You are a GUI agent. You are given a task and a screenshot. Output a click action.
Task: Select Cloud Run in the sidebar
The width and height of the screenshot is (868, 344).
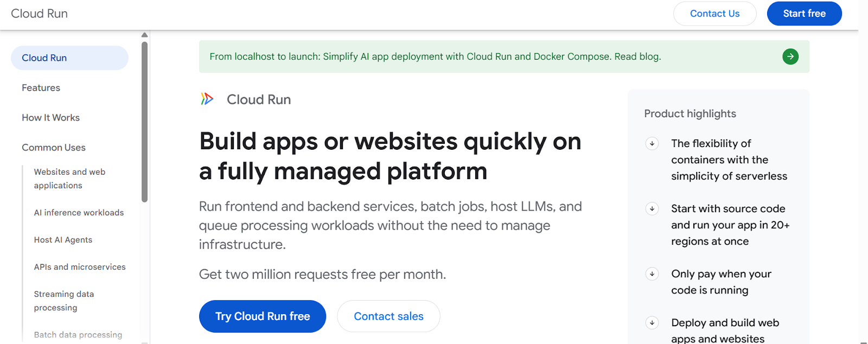click(69, 58)
